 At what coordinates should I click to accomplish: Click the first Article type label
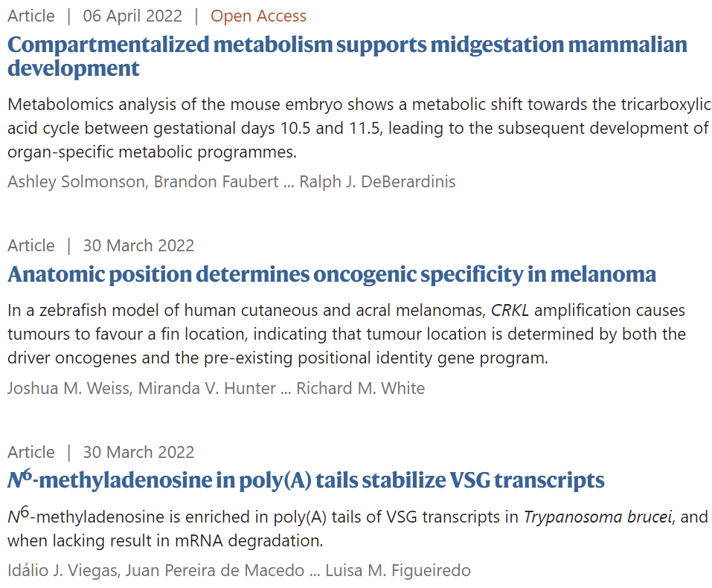31,16
